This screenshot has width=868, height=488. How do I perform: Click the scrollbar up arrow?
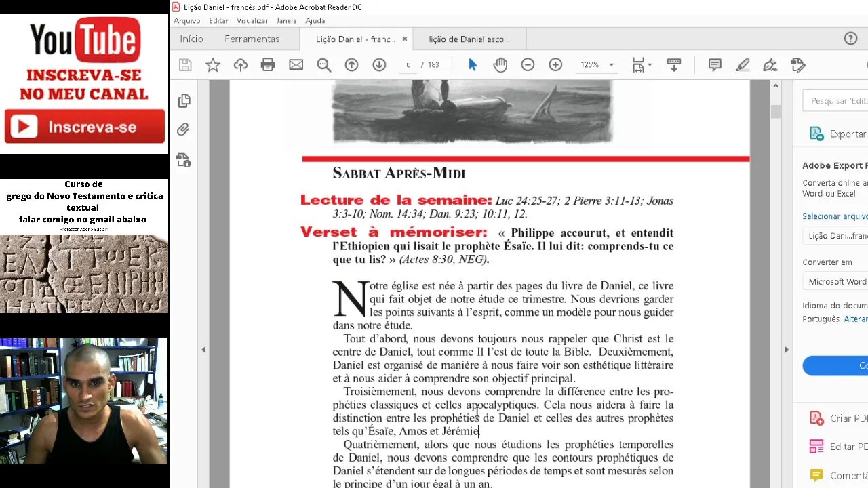775,85
